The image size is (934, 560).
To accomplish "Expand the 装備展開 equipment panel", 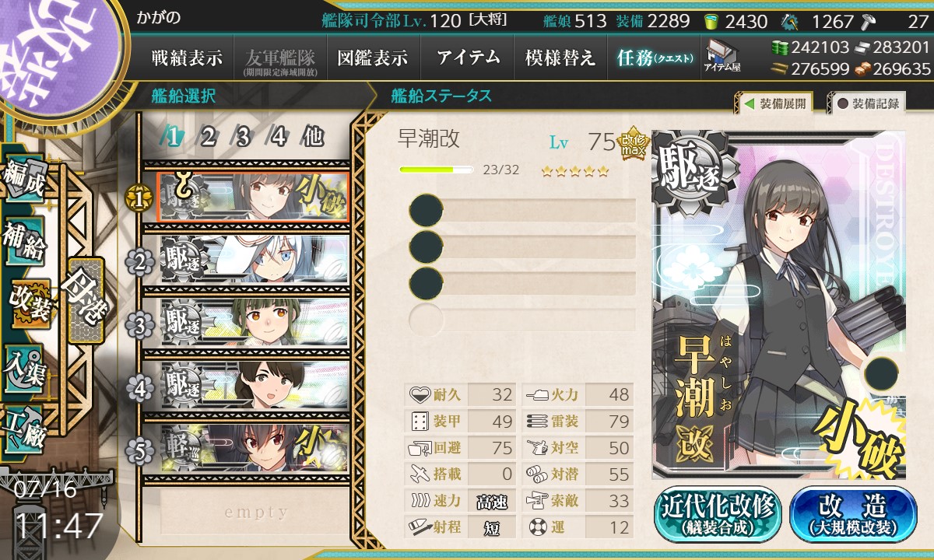I will (774, 103).
